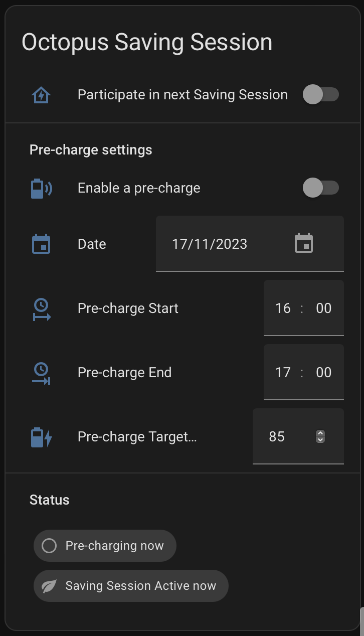Click the stepper arrows on the target value 85
Image resolution: width=364 pixels, height=636 pixels.
coord(320,437)
